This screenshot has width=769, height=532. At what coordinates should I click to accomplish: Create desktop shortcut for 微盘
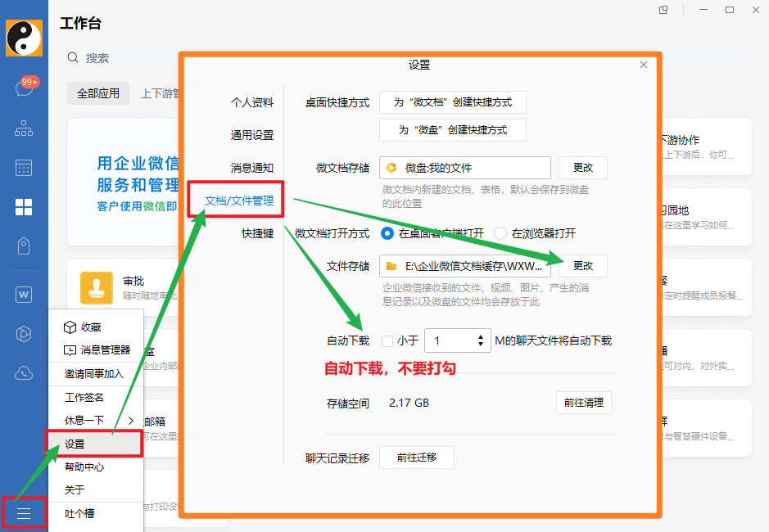453,130
